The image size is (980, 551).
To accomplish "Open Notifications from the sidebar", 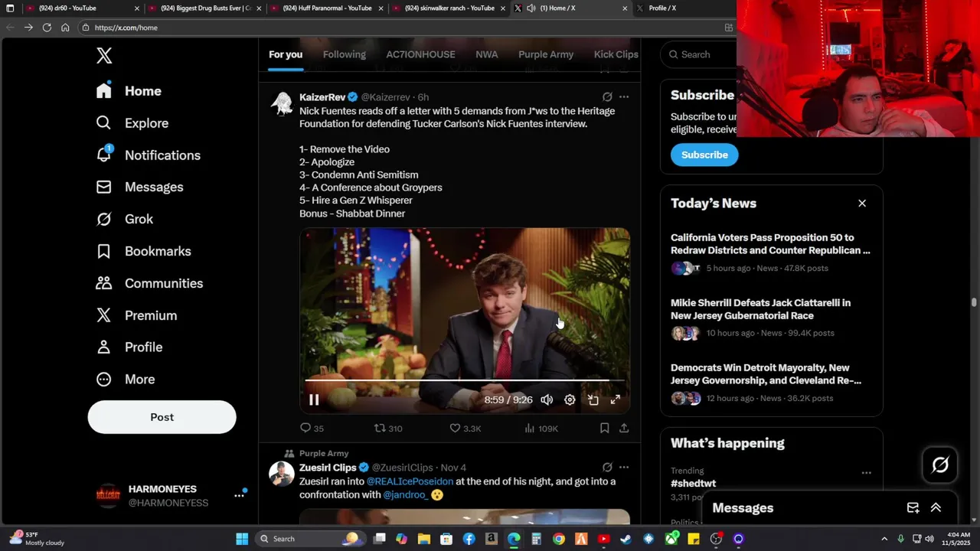I will pyautogui.click(x=148, y=155).
